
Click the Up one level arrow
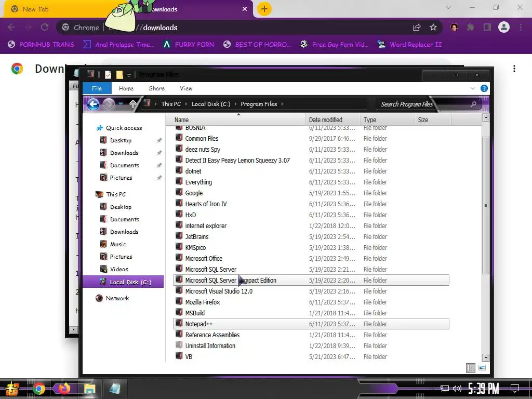pyautogui.click(x=132, y=104)
